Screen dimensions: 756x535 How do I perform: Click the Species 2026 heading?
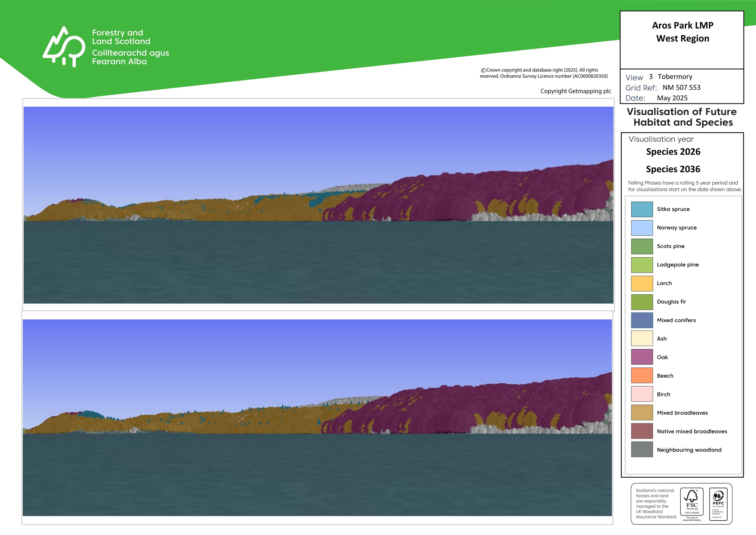coord(673,152)
